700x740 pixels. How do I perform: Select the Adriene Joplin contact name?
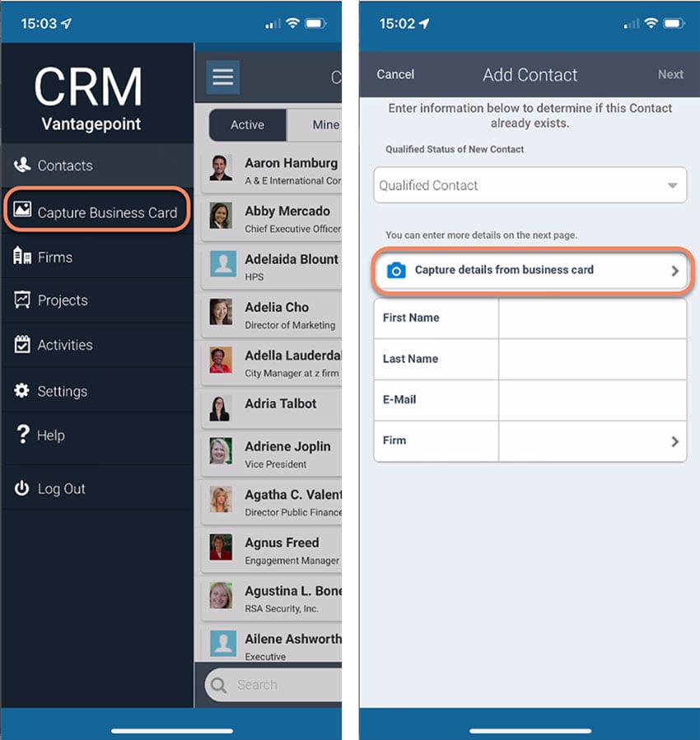coord(287,446)
